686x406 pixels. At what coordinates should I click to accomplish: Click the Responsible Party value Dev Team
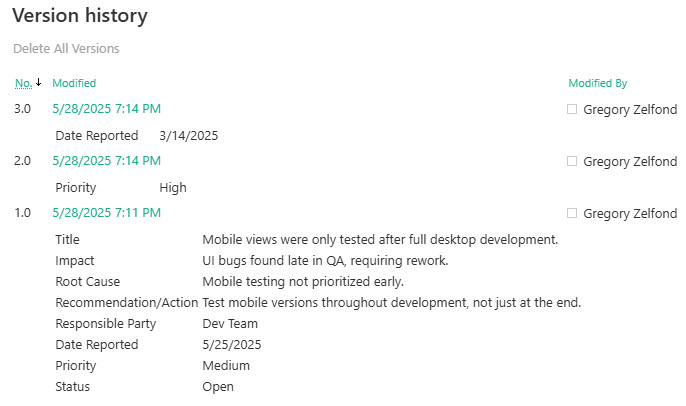[230, 324]
